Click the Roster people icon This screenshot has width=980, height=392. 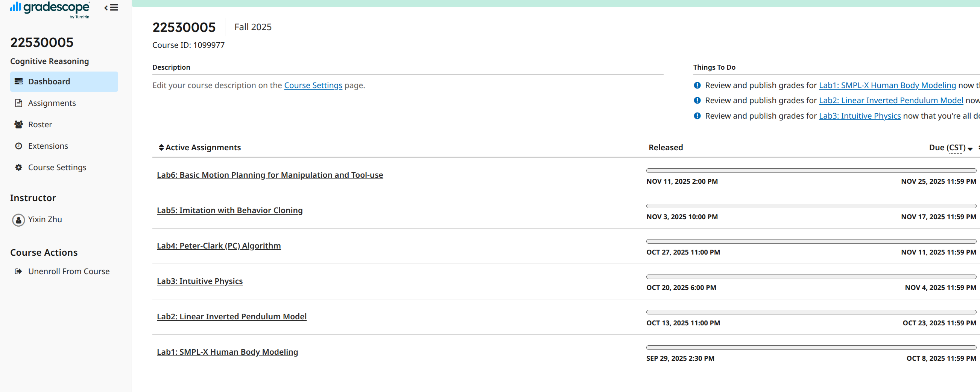point(18,125)
